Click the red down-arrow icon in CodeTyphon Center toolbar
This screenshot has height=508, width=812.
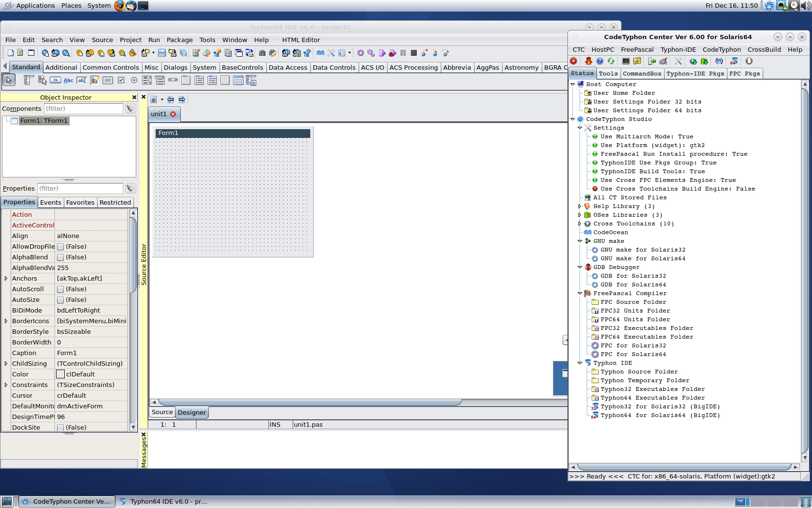click(588, 61)
